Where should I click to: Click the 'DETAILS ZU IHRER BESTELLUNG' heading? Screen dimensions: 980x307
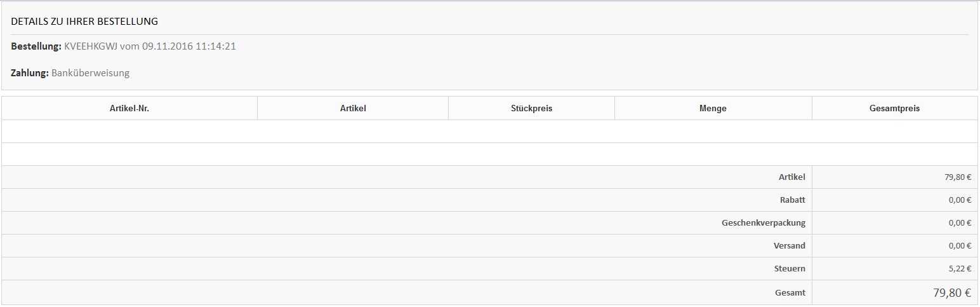[x=84, y=22]
